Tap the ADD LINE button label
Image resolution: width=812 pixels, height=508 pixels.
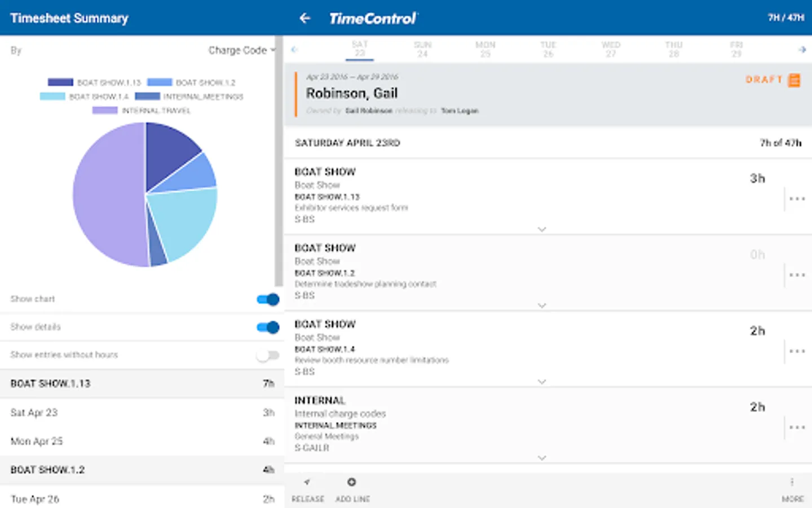353,499
